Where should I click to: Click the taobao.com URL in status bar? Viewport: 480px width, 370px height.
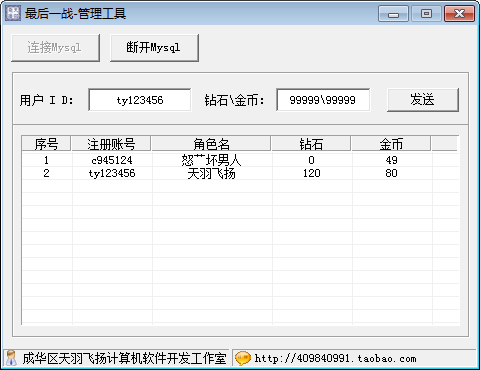[336, 359]
